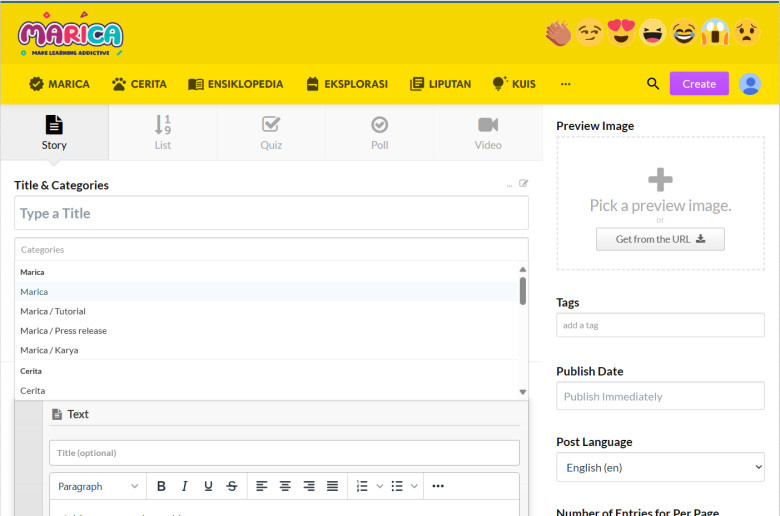Open the Ensiklopedia menu
Image resolution: width=780 pixels, height=516 pixels.
(236, 84)
